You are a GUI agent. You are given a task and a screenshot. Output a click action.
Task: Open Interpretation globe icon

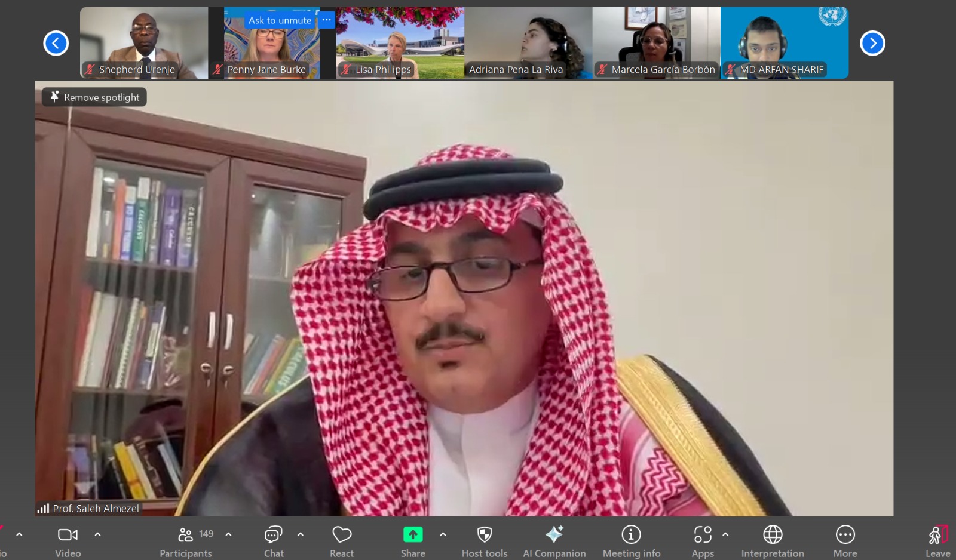[x=773, y=535]
